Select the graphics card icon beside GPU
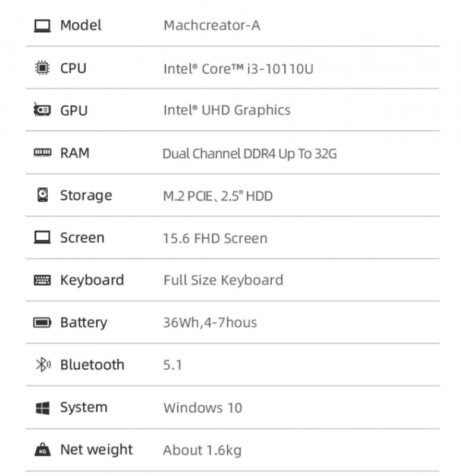Image resolution: width=461 pixels, height=476 pixels. pyautogui.click(x=42, y=109)
